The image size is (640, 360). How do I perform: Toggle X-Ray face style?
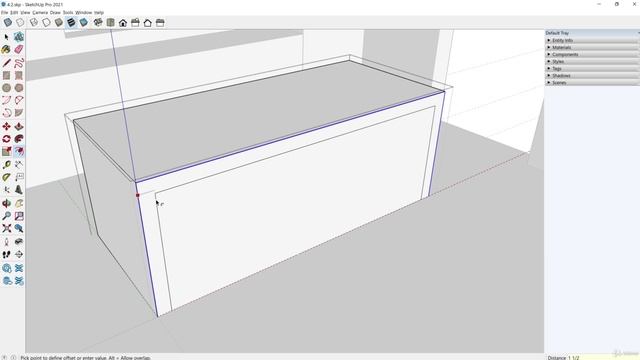tap(8, 22)
